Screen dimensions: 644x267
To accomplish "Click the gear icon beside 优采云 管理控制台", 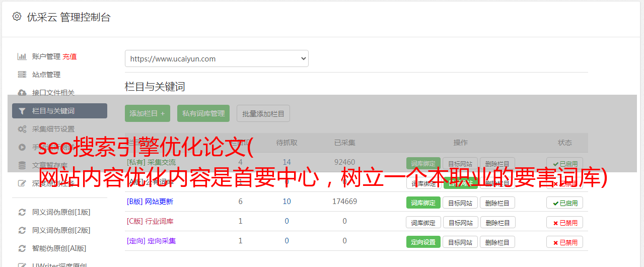I will point(17,17).
